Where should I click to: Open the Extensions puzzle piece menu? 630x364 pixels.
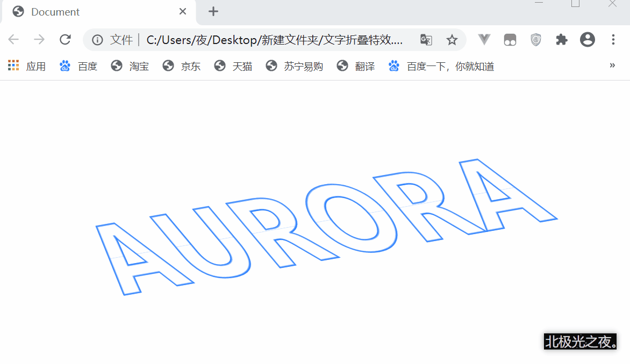point(562,40)
